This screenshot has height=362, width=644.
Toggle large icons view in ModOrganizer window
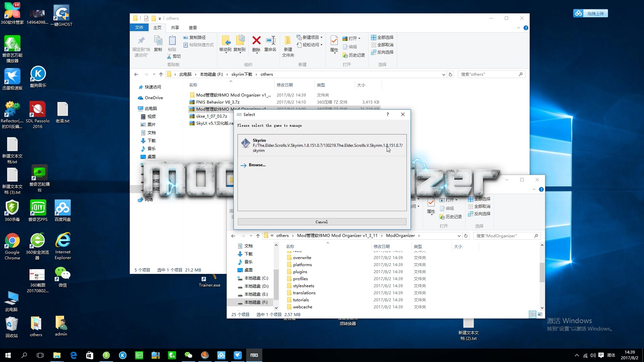540,314
